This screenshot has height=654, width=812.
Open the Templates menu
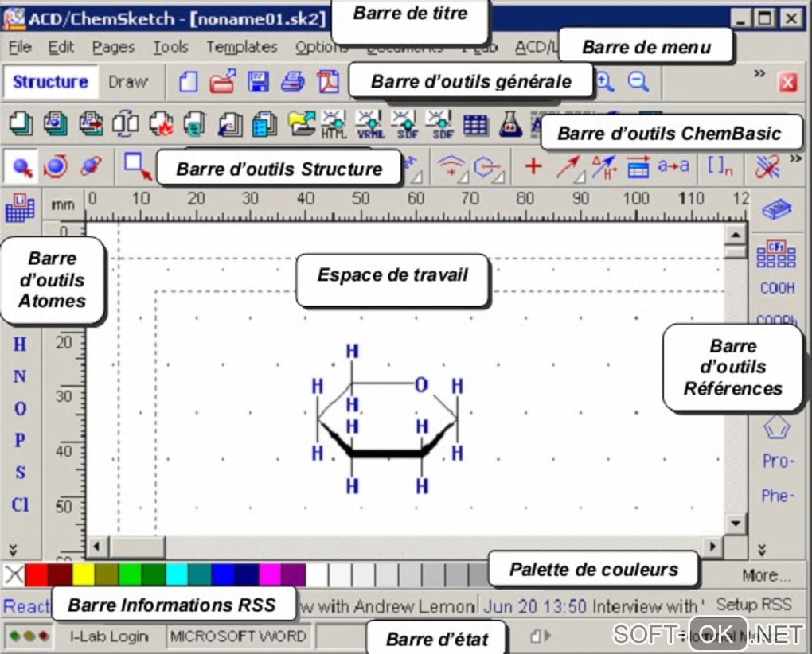[x=242, y=47]
